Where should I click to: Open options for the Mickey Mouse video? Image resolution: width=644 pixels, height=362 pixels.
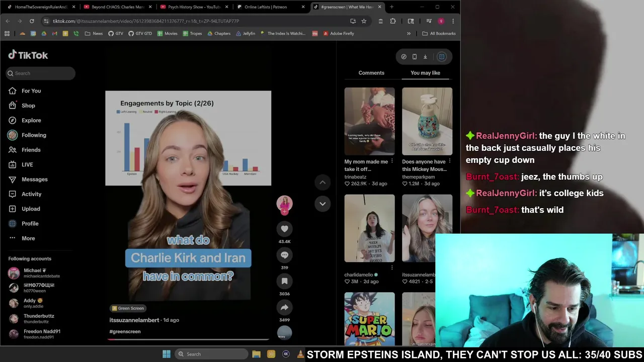point(449,161)
